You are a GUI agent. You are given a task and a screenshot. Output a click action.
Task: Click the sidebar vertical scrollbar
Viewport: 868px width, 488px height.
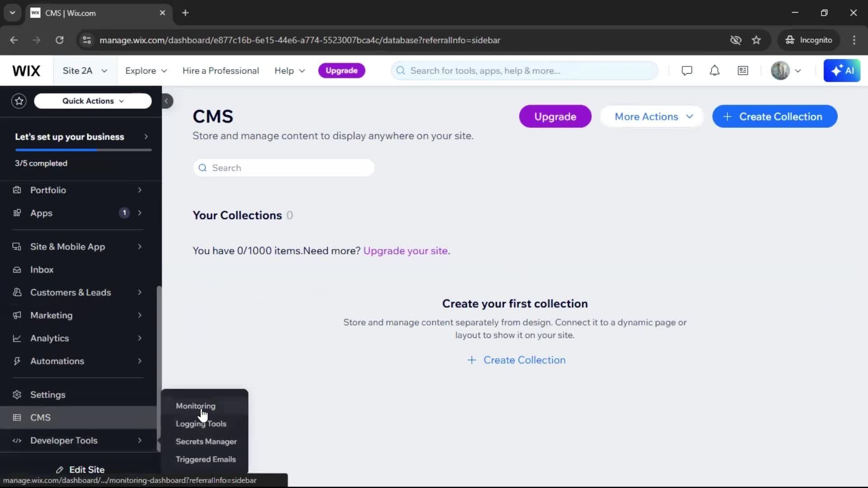point(159,368)
